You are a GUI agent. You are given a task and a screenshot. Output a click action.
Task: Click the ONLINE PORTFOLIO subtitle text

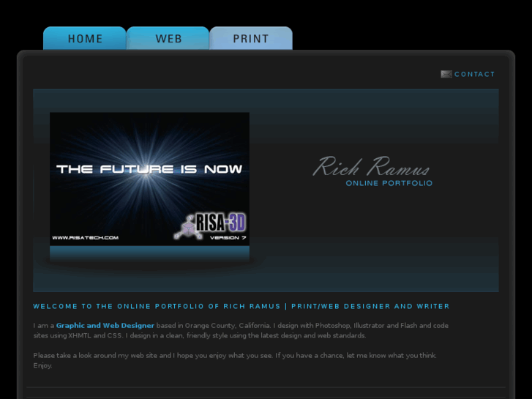(389, 183)
